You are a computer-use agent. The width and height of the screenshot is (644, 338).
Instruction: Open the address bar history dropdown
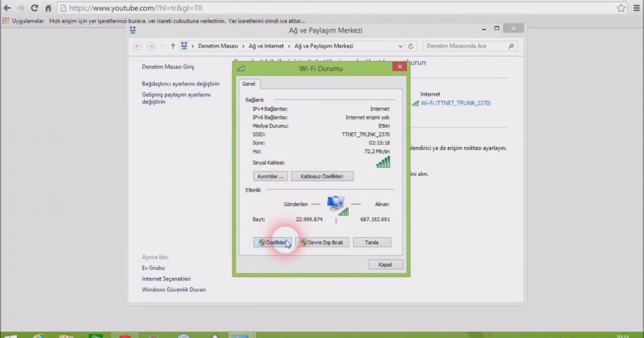tap(400, 46)
